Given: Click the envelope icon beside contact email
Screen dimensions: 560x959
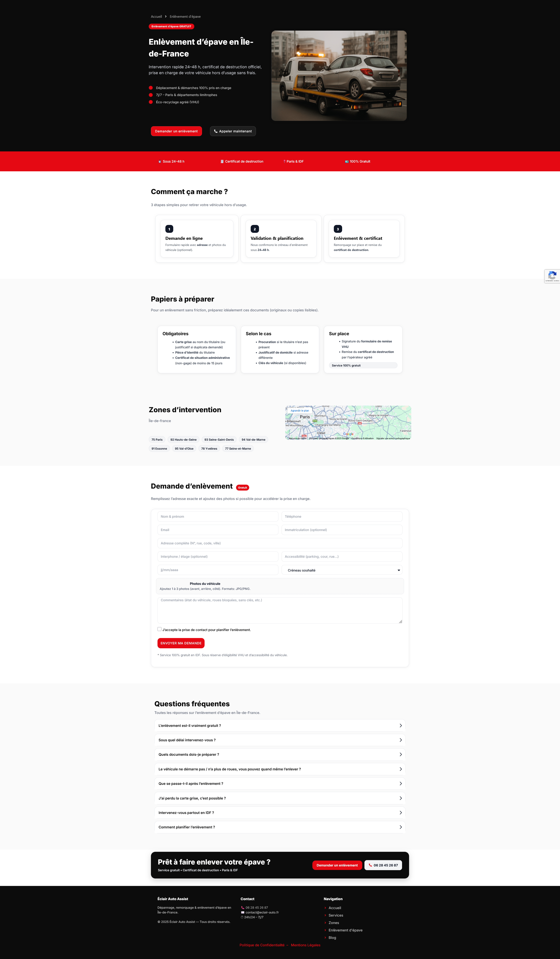Looking at the screenshot, I should coord(243,913).
